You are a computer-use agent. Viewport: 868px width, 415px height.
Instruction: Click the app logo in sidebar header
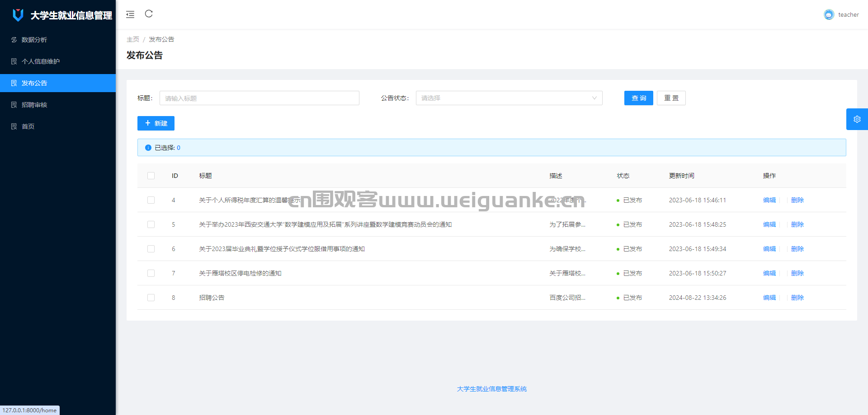click(x=18, y=15)
